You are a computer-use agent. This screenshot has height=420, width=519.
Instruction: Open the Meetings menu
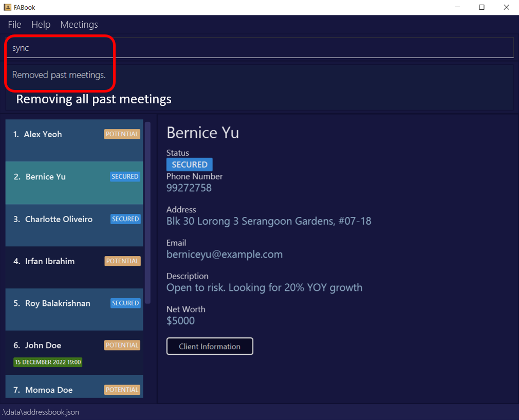79,25
